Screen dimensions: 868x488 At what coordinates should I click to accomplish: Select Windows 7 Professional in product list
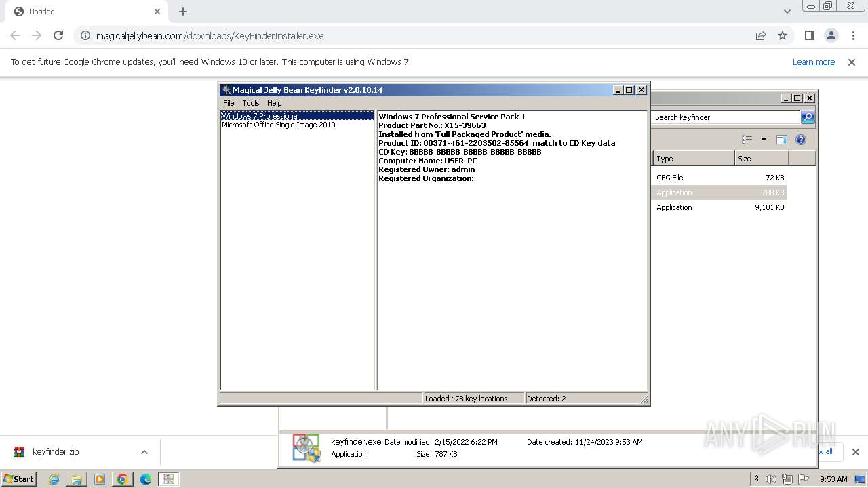coord(297,116)
